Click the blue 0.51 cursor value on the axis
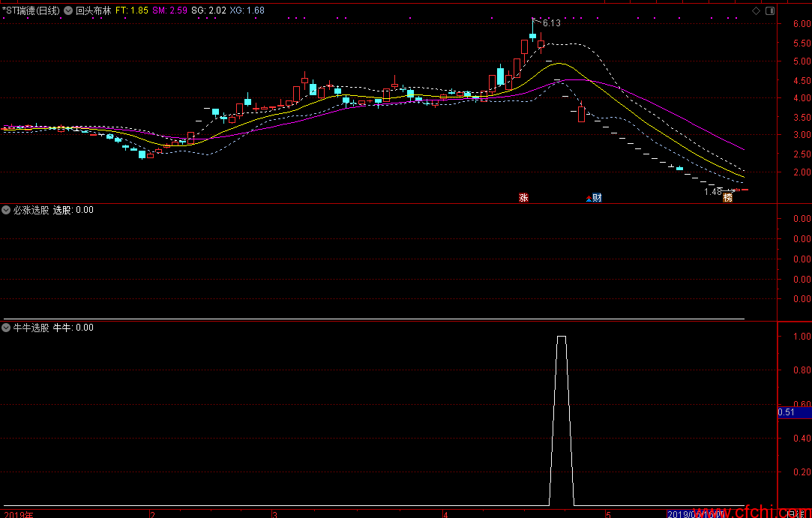This screenshot has height=518, width=812. pos(795,412)
